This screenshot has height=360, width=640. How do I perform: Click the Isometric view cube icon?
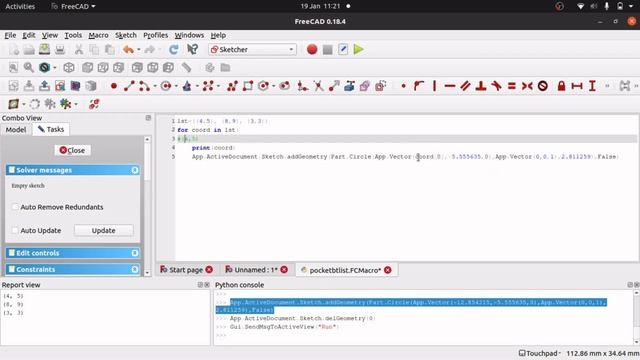click(69, 67)
